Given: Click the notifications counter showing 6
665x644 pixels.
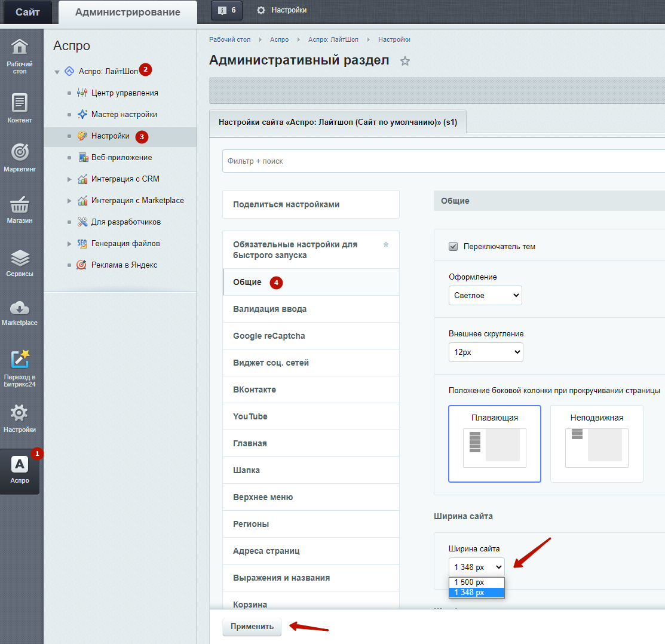Looking at the screenshot, I should (x=227, y=10).
